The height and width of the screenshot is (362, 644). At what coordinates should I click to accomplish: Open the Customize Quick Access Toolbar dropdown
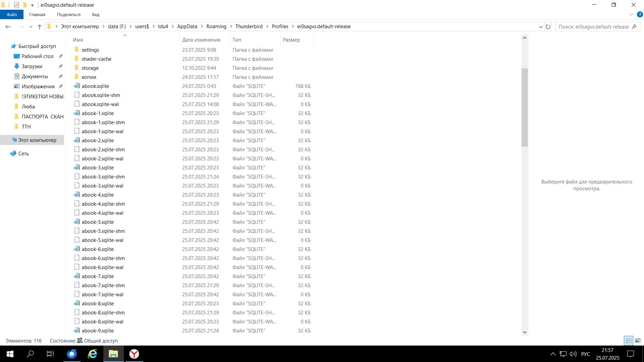coord(32,5)
